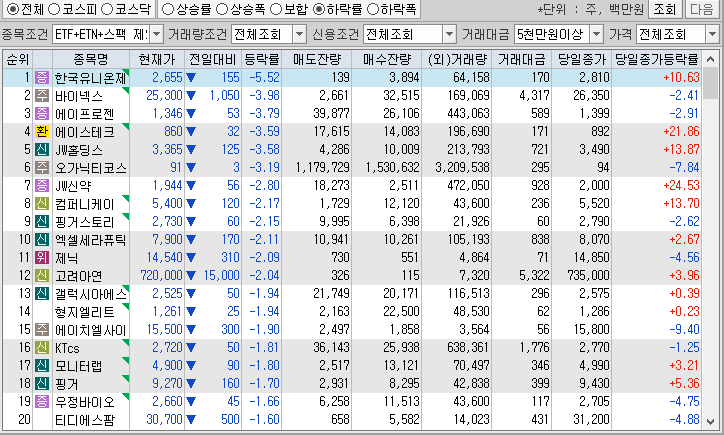Screen dimensions: 724x435
Task: Sort by the 등락률 column header
Action: (x=262, y=59)
